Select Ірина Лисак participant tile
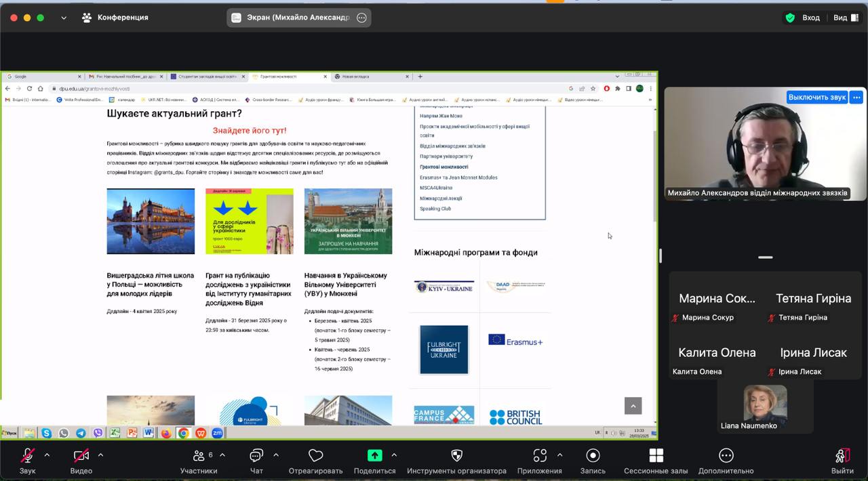The height and width of the screenshot is (481, 868). 813,352
